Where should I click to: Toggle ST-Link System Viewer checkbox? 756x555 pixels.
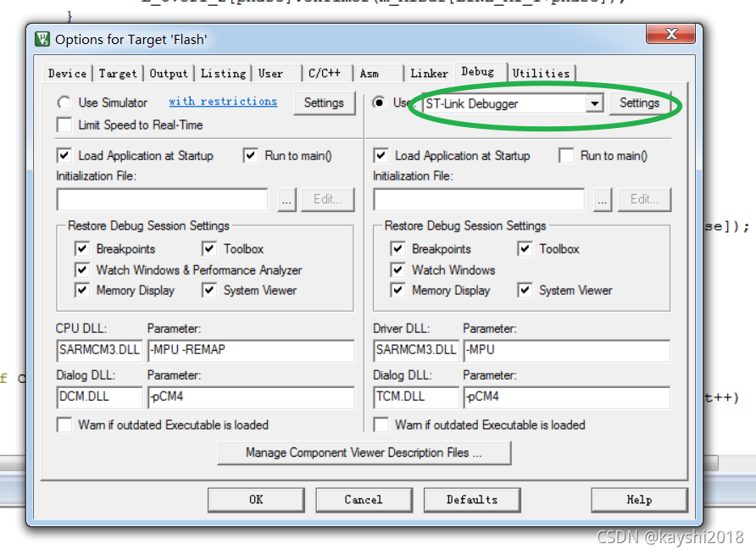click(525, 290)
